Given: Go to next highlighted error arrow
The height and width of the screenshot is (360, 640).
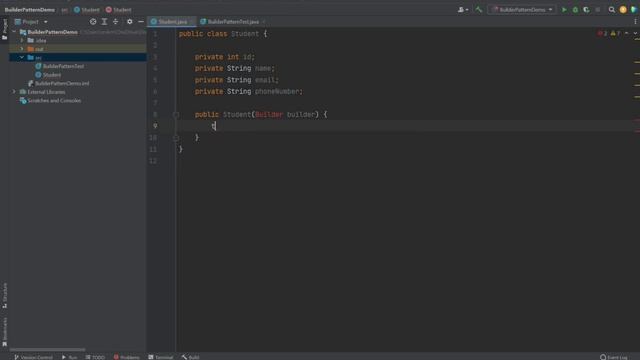Looking at the screenshot, I should [x=635, y=33].
